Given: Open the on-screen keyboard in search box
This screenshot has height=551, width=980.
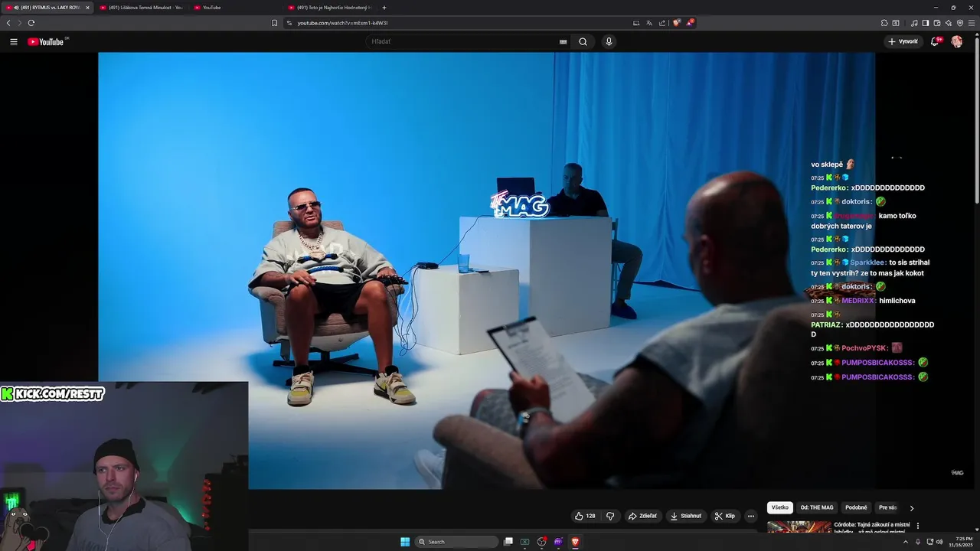Looking at the screenshot, I should [563, 41].
